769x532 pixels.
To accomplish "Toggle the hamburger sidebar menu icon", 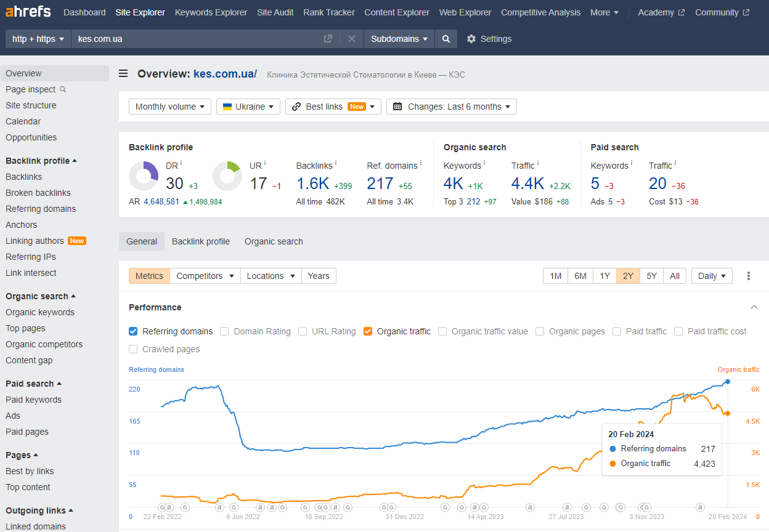I will click(x=123, y=74).
